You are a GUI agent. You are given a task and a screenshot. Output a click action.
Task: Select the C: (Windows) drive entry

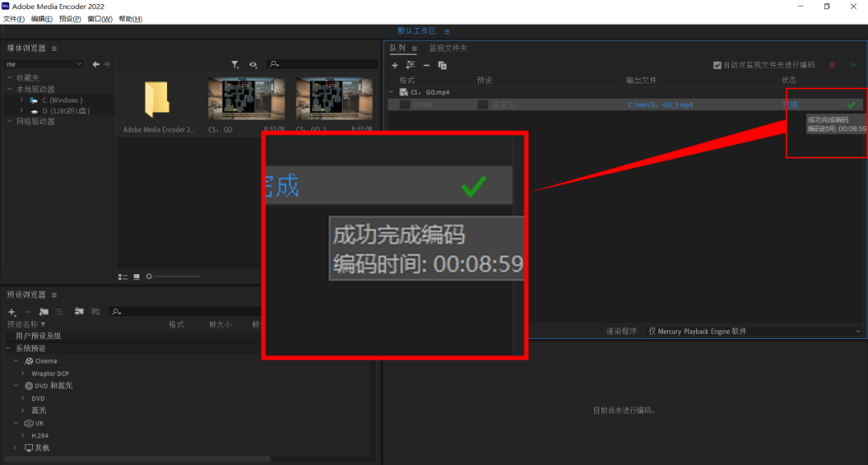point(62,101)
